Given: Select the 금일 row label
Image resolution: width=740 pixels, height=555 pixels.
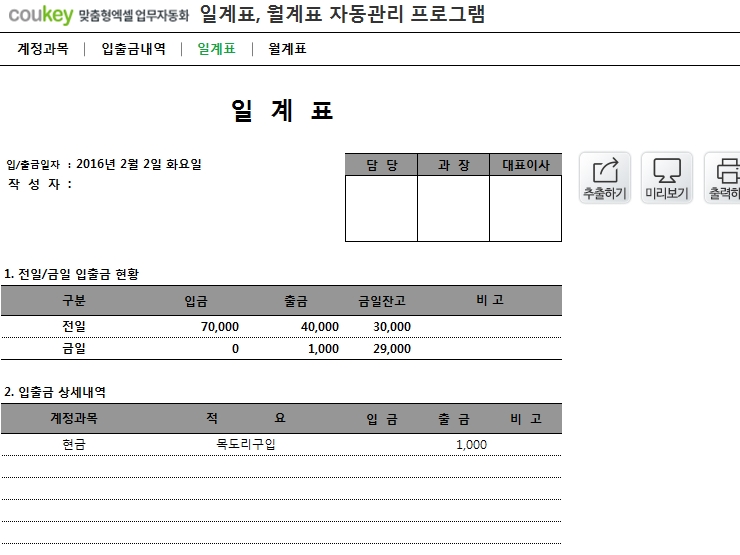Looking at the screenshot, I should coord(74,349).
